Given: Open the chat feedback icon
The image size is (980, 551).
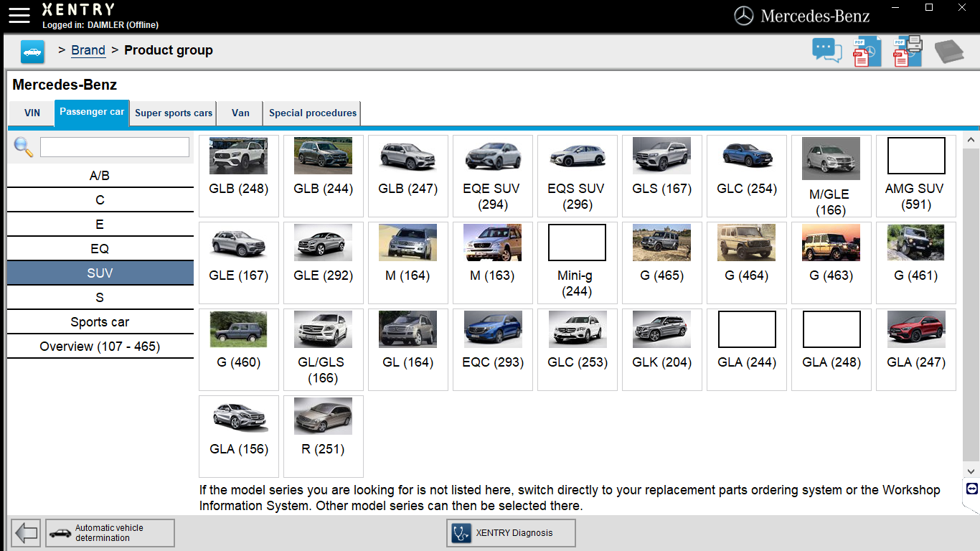Looking at the screenshot, I should (x=826, y=51).
